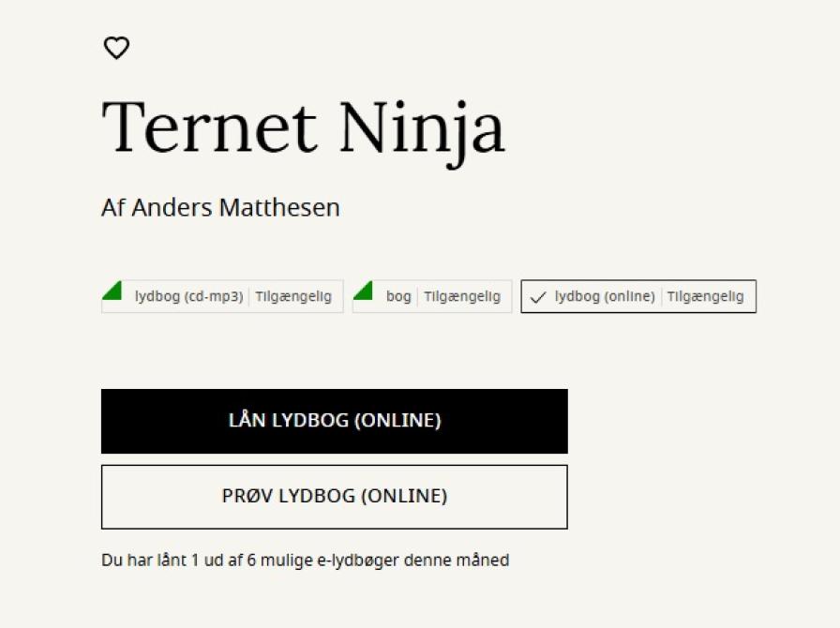Click green availability triangle on lydbog (cd-mp3)

(x=112, y=291)
